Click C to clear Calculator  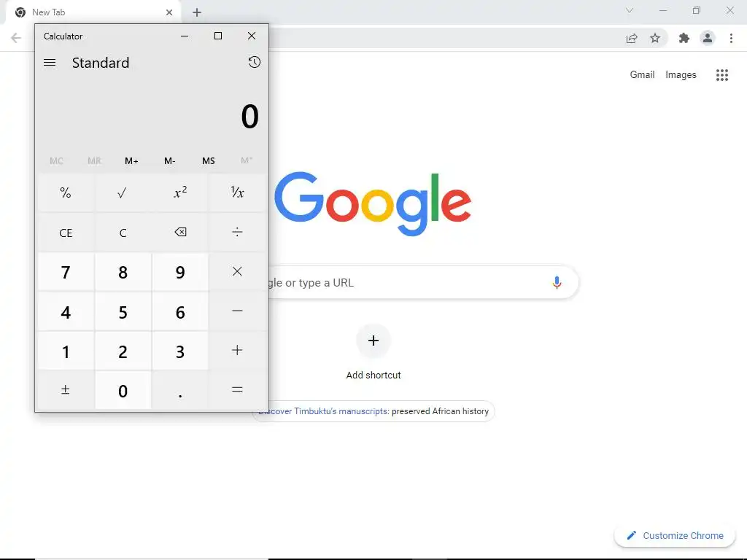click(123, 233)
